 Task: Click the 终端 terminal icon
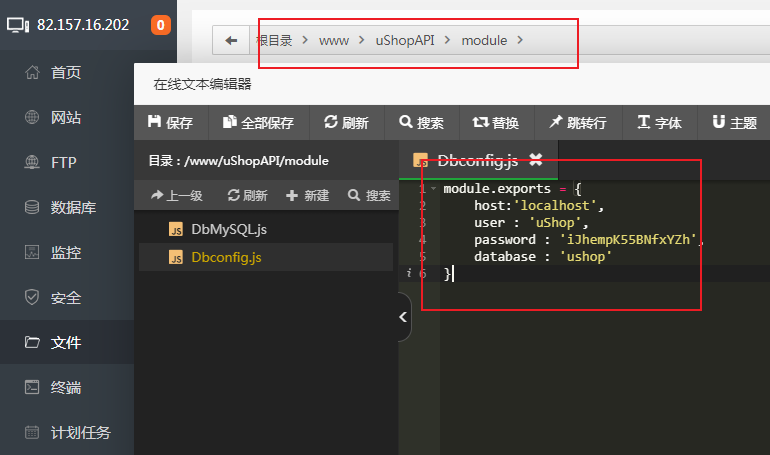[32, 387]
